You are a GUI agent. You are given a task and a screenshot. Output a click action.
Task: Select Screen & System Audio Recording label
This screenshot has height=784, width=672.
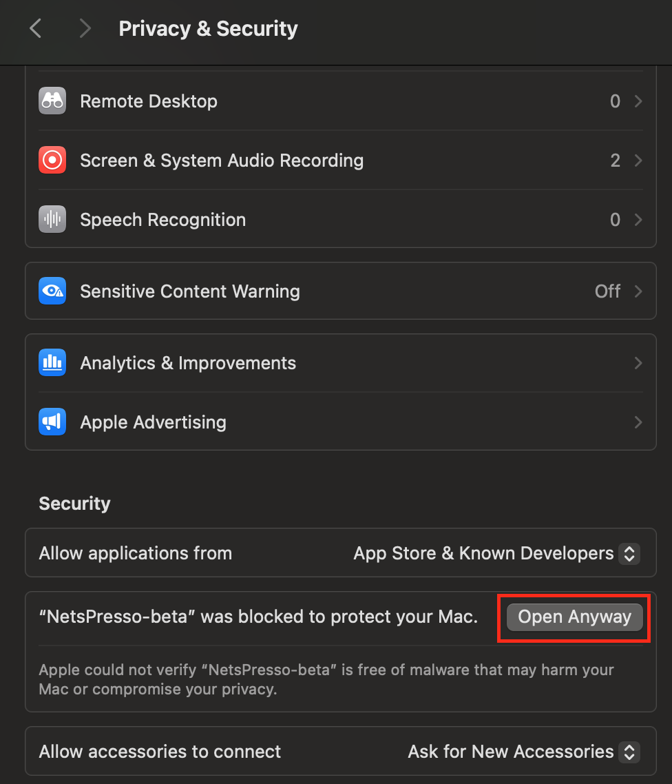pyautogui.click(x=222, y=161)
